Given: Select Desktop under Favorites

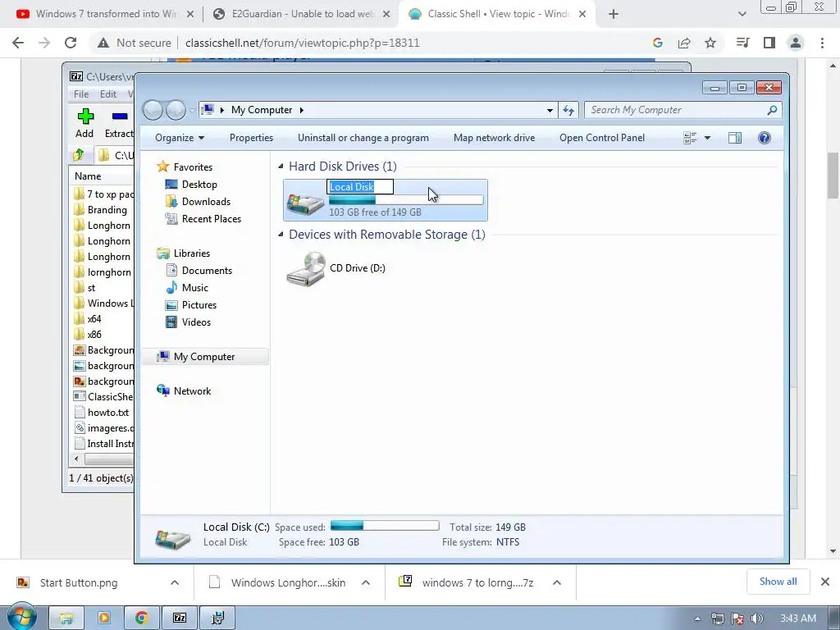Looking at the screenshot, I should pyautogui.click(x=199, y=185).
